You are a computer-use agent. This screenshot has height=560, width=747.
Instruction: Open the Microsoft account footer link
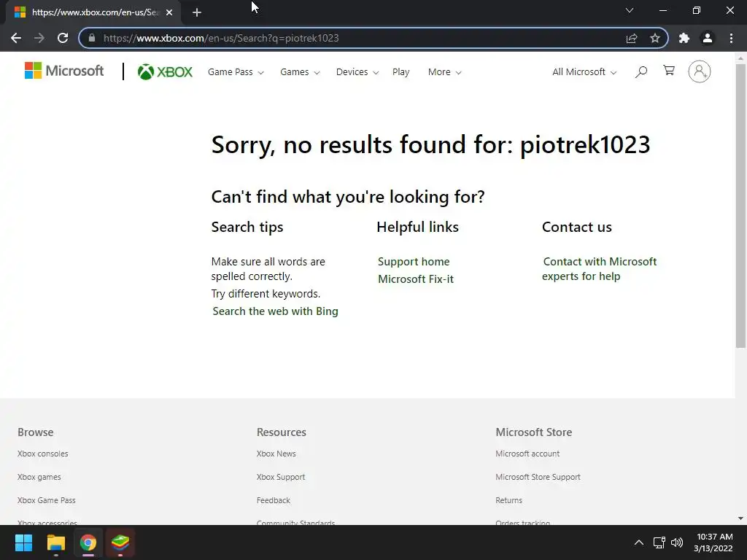click(527, 454)
